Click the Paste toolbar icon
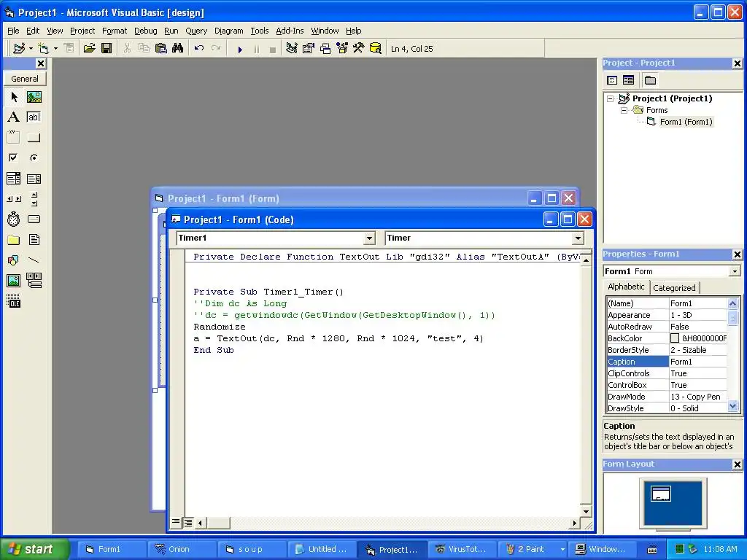Screen dimensions: 747x560 click(161, 49)
